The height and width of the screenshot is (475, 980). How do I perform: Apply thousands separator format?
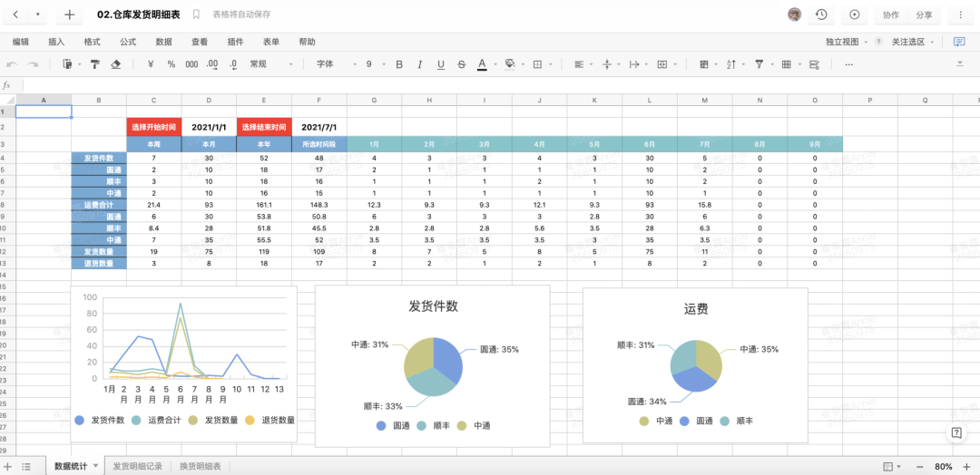tap(191, 64)
